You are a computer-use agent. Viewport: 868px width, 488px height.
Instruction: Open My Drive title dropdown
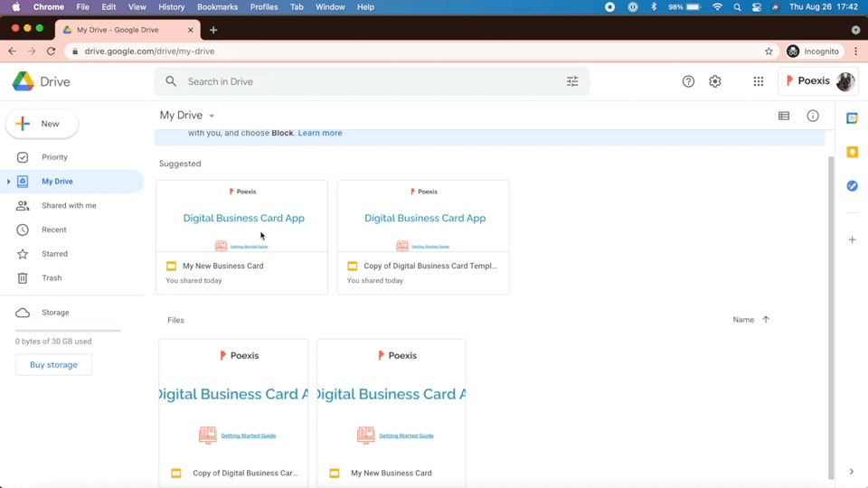click(187, 115)
